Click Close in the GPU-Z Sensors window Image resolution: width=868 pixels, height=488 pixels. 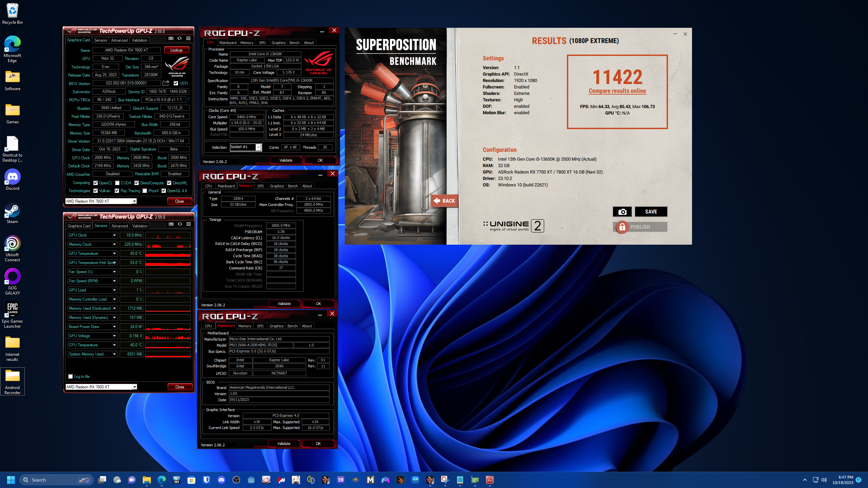click(180, 387)
